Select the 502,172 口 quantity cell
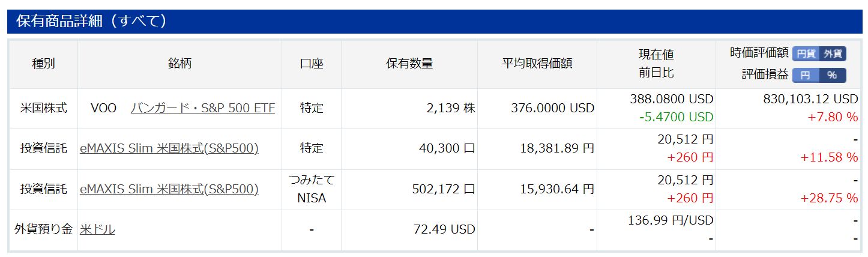This screenshot has width=868, height=257. [442, 189]
